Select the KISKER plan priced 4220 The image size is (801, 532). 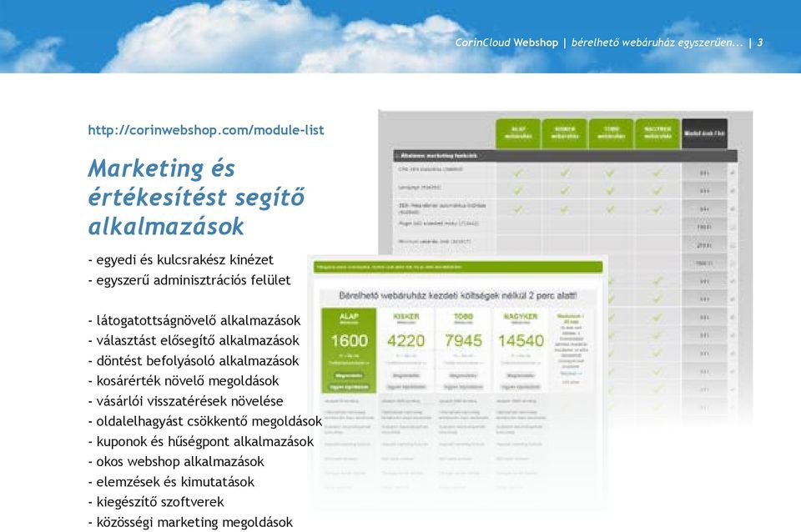[x=406, y=350]
